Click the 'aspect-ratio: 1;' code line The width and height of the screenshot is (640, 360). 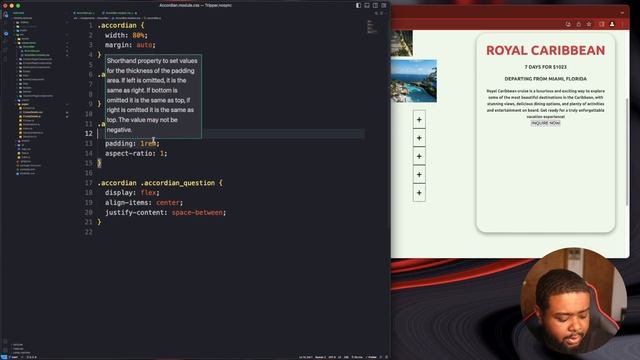[136, 153]
